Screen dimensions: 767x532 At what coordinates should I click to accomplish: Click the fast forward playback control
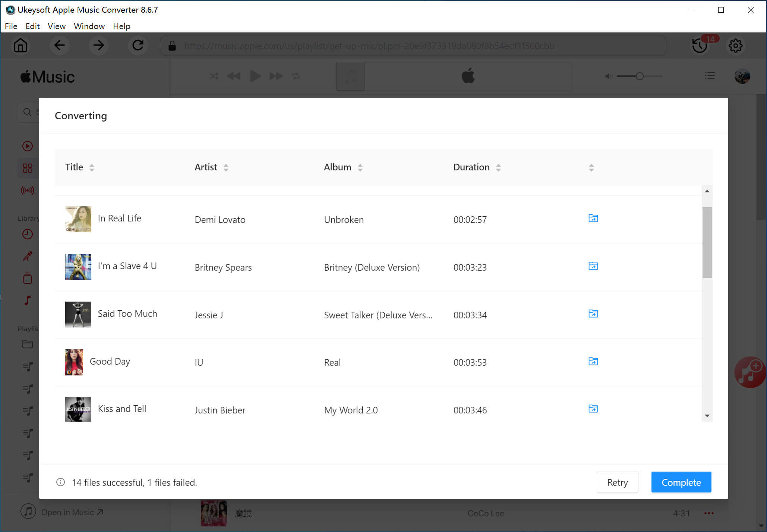click(x=275, y=76)
